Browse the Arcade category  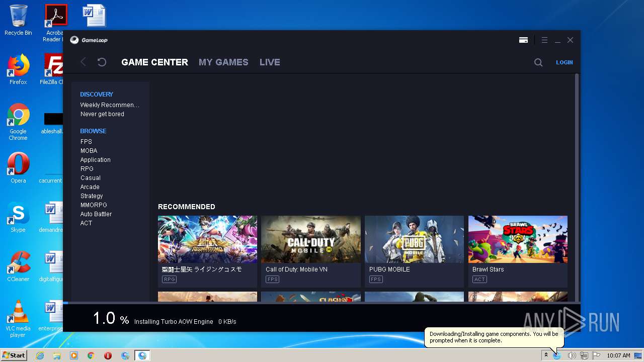click(90, 187)
